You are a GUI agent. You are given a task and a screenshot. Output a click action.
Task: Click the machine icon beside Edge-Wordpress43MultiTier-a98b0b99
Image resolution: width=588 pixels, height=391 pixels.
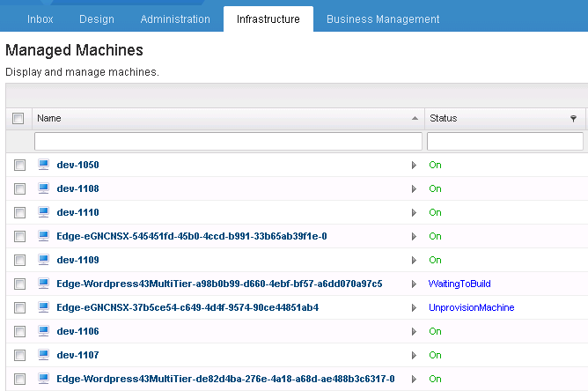coord(43,284)
